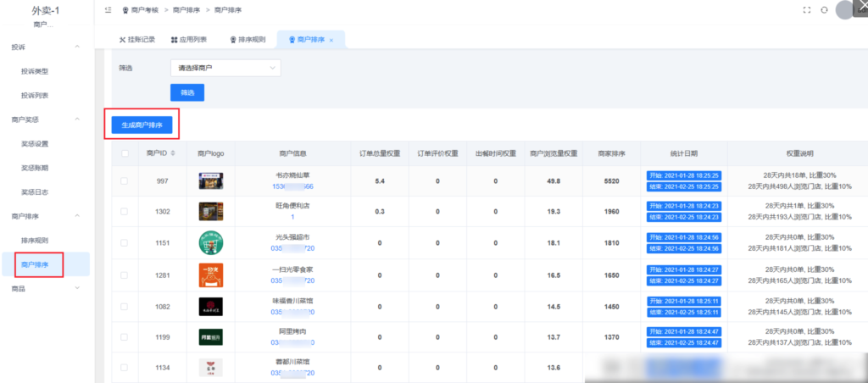The height and width of the screenshot is (383, 868).
Task: Check the row for merchant ID 997
Action: (124, 181)
